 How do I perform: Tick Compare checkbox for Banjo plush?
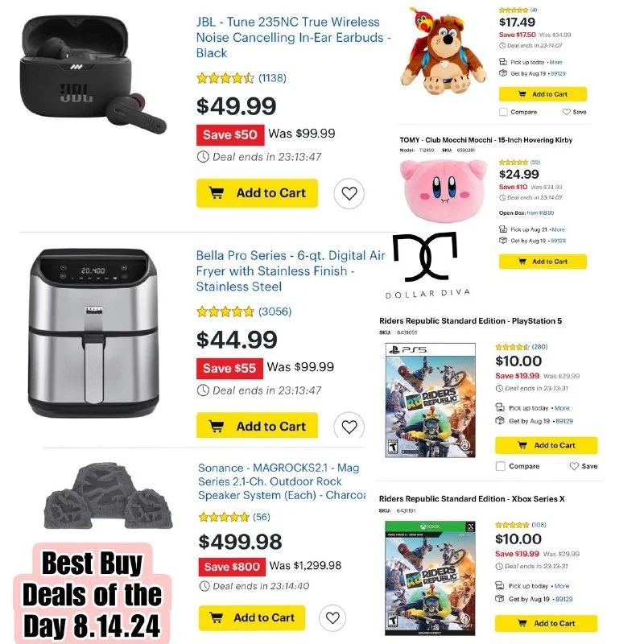[503, 112]
